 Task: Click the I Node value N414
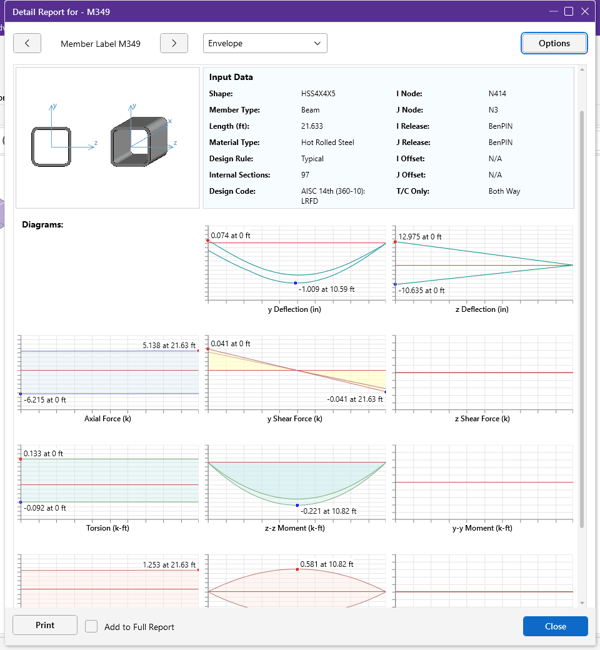(497, 93)
